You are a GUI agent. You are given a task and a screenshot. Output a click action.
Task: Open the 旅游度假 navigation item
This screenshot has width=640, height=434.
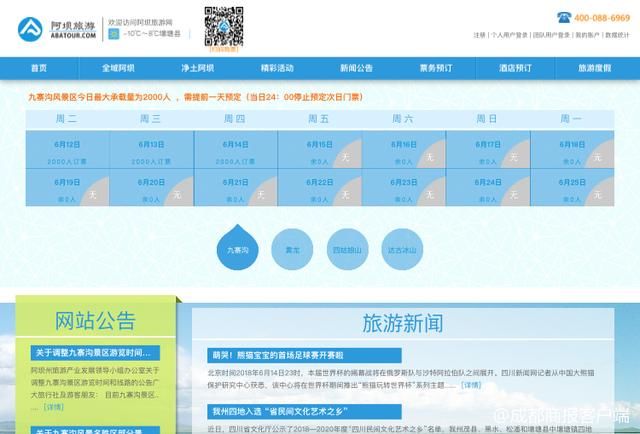595,68
